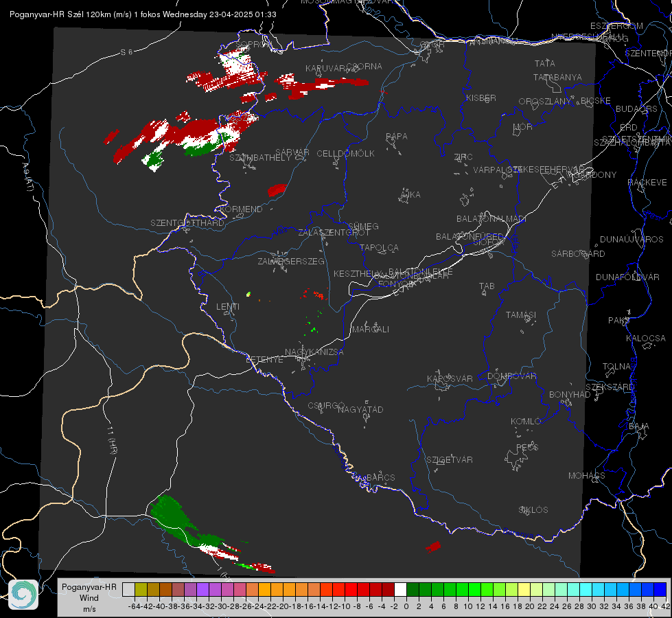Click the 11 (HR) road label

point(111,440)
